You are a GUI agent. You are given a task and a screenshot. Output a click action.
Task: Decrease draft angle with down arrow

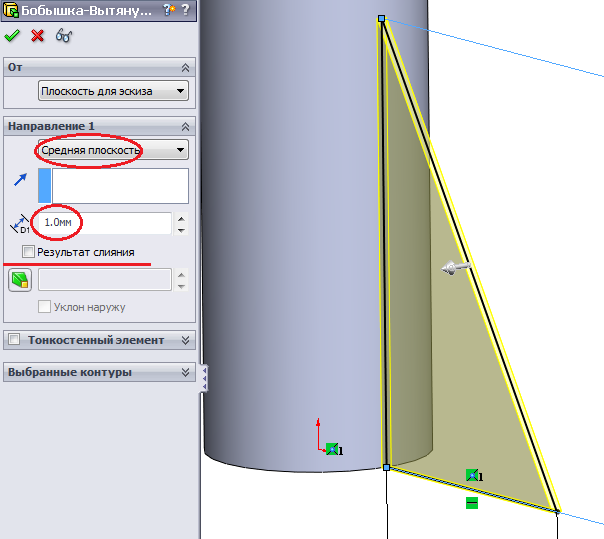181,286
